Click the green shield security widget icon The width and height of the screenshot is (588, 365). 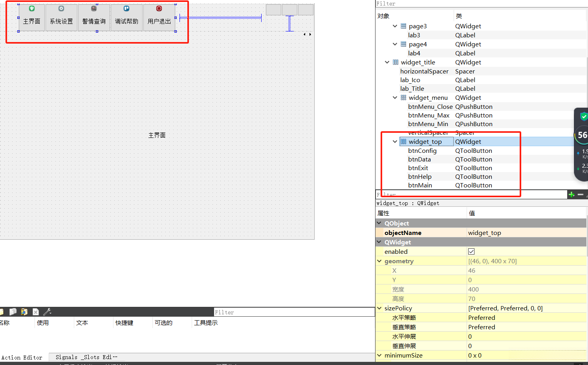coord(584,116)
